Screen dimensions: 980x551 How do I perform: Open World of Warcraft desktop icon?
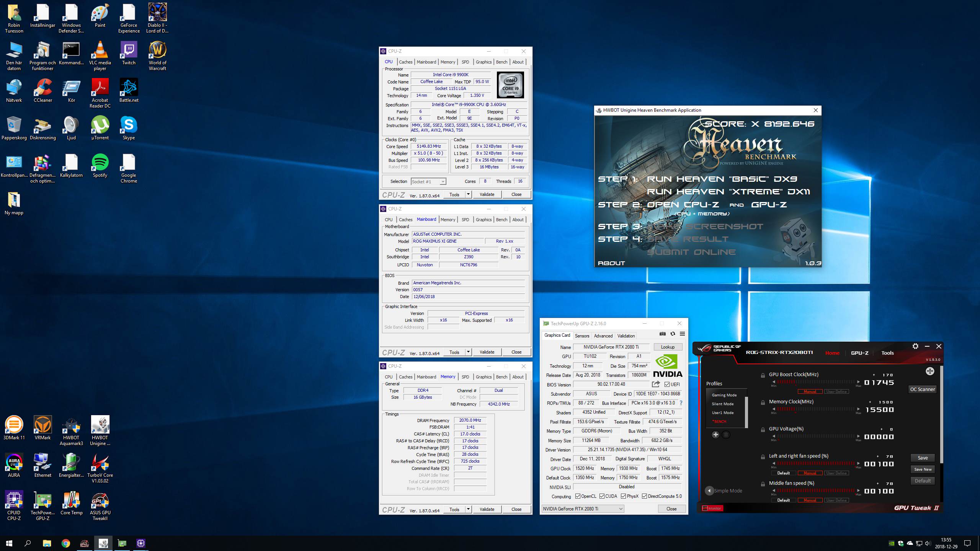(157, 55)
